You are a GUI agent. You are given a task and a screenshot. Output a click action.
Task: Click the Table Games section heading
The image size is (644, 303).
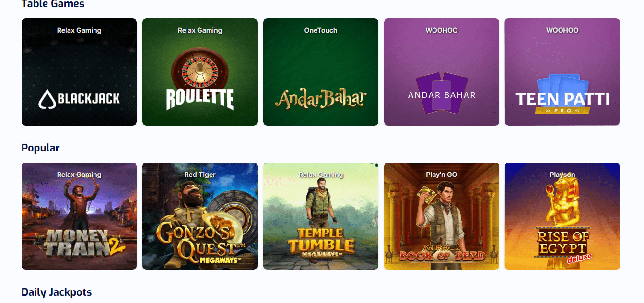pos(53,4)
